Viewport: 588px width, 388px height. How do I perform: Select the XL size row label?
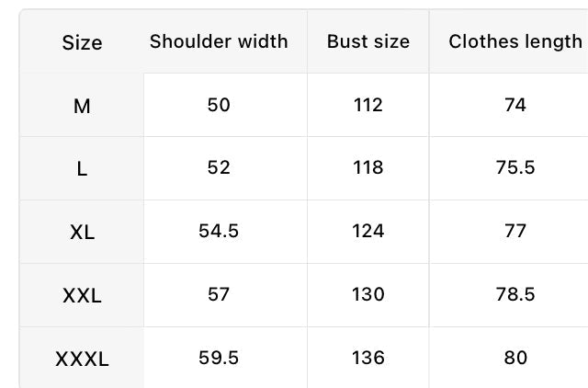point(82,233)
